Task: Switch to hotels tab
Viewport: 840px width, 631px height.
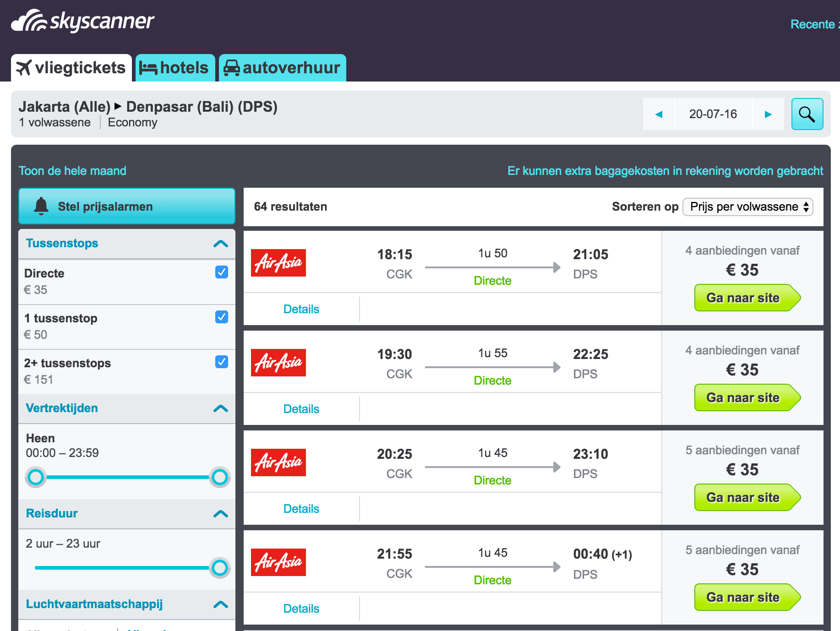Action: click(x=175, y=68)
